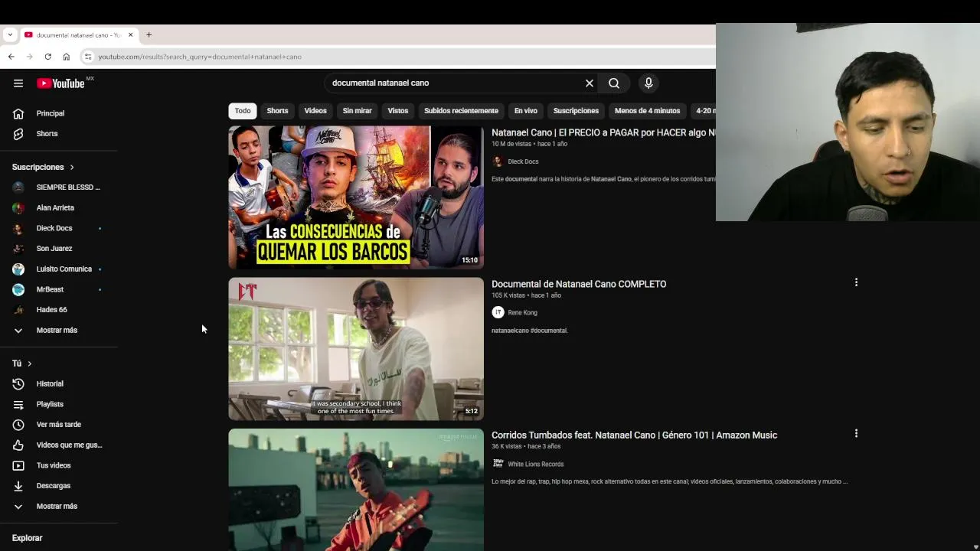Screen dimensions: 980x551
Task: Expand the Tú section
Action: [x=21, y=364]
